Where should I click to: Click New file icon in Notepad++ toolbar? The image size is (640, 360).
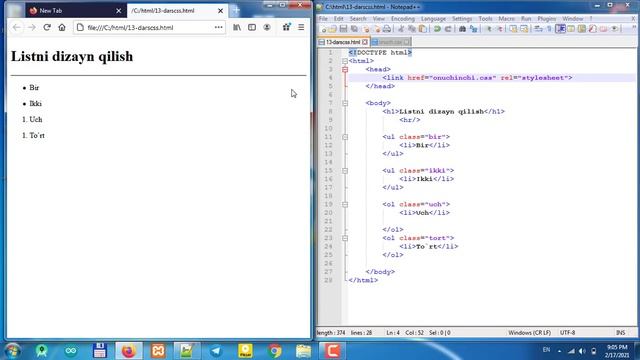point(324,29)
